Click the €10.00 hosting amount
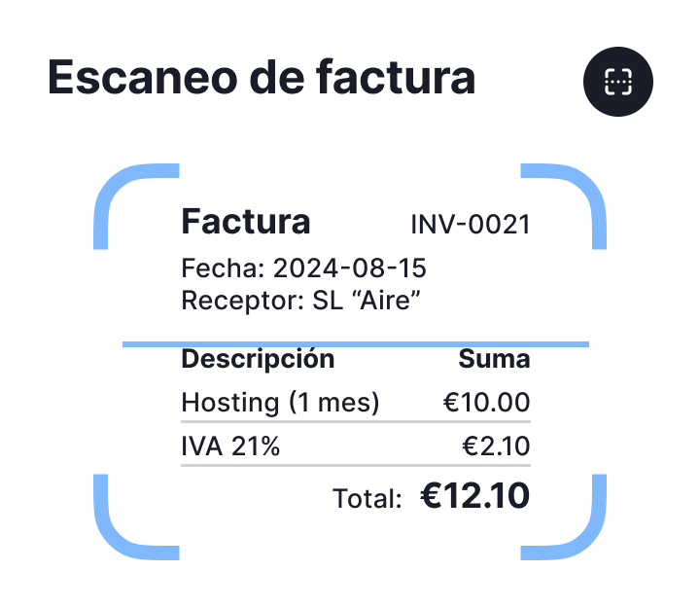The image size is (700, 607). (x=486, y=402)
